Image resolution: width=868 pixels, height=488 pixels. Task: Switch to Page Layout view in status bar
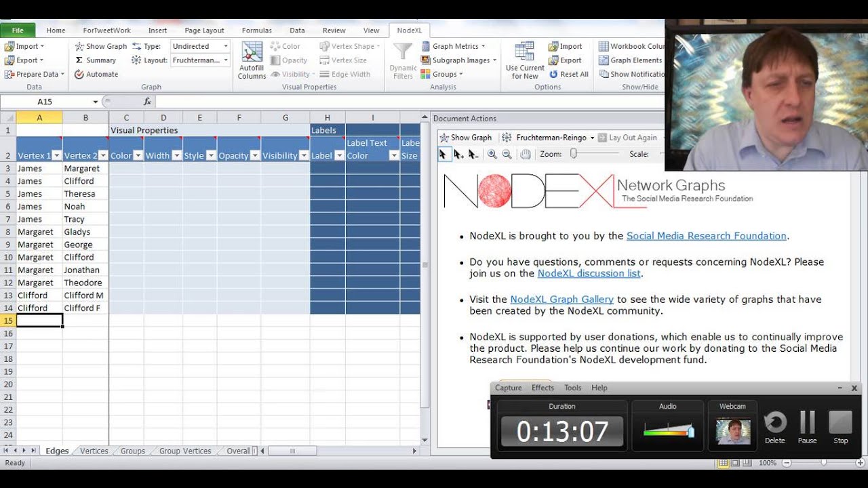point(735,463)
